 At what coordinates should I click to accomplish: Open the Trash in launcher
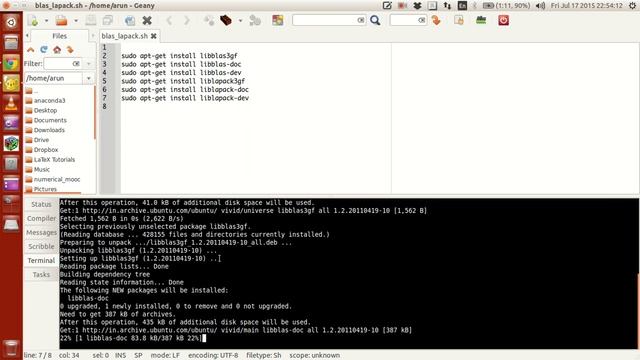[11, 348]
